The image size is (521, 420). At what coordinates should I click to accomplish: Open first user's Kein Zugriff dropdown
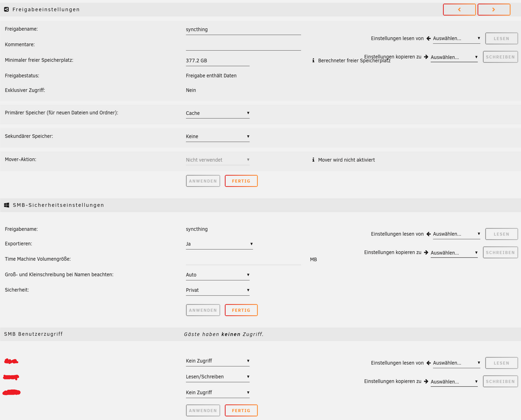click(218, 361)
